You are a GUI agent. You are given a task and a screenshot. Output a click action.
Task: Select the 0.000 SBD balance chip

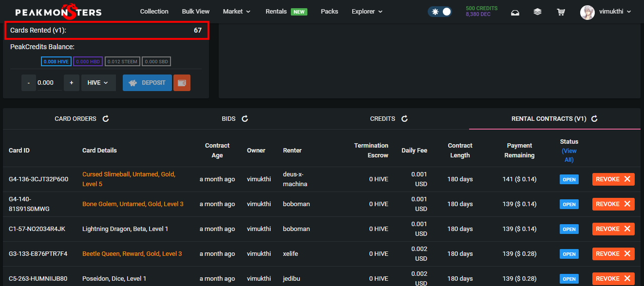(156, 61)
